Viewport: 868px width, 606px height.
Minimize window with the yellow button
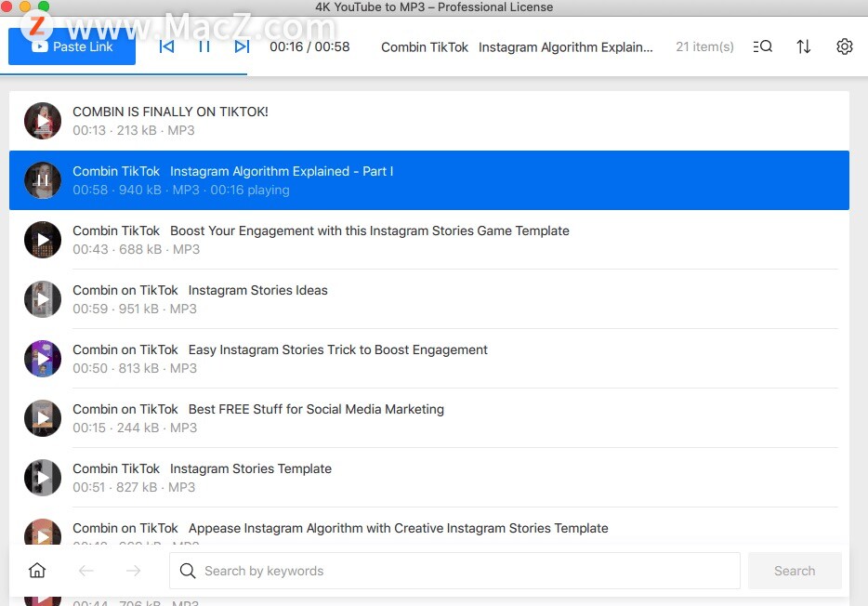[24, 7]
